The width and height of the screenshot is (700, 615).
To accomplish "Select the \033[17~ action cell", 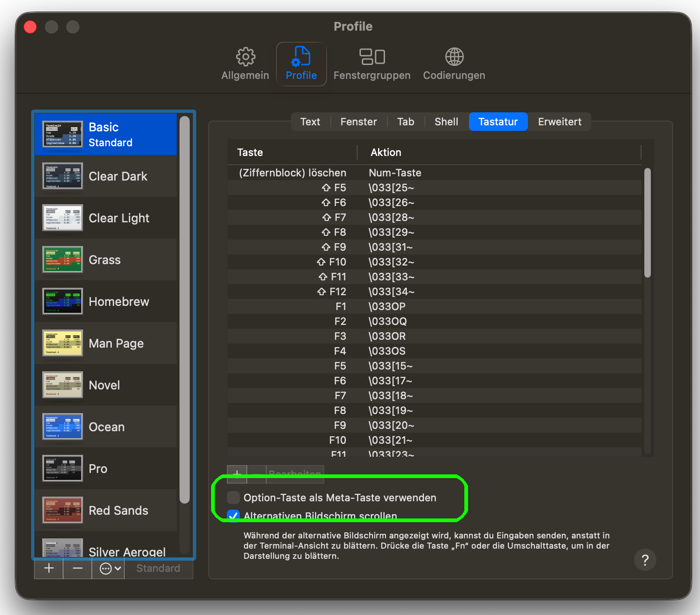I will 391,381.
